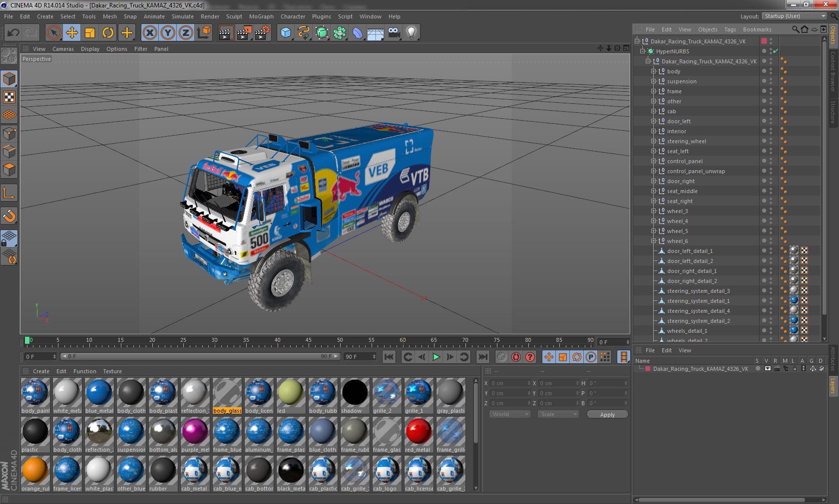The image size is (839, 504).
Task: Add a floor/environment object icon
Action: [376, 33]
